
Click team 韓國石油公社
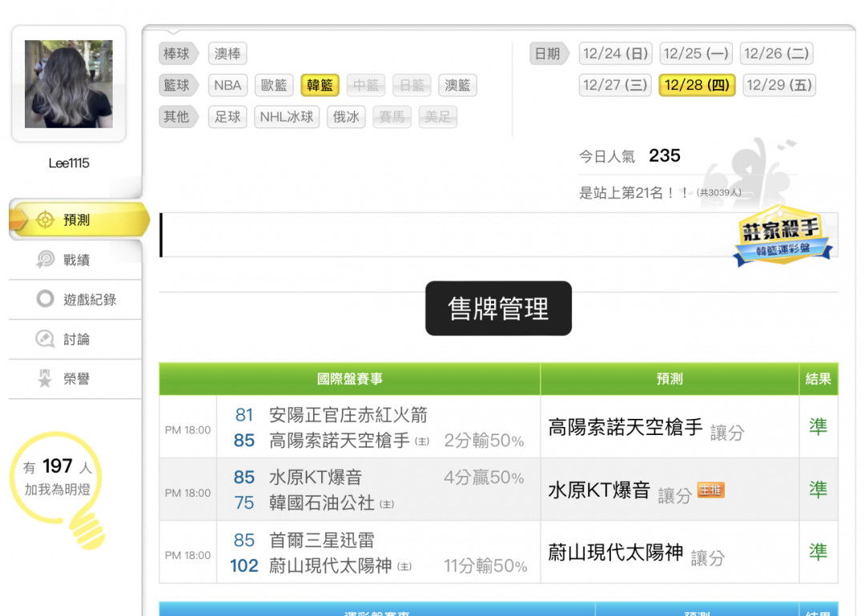click(322, 502)
